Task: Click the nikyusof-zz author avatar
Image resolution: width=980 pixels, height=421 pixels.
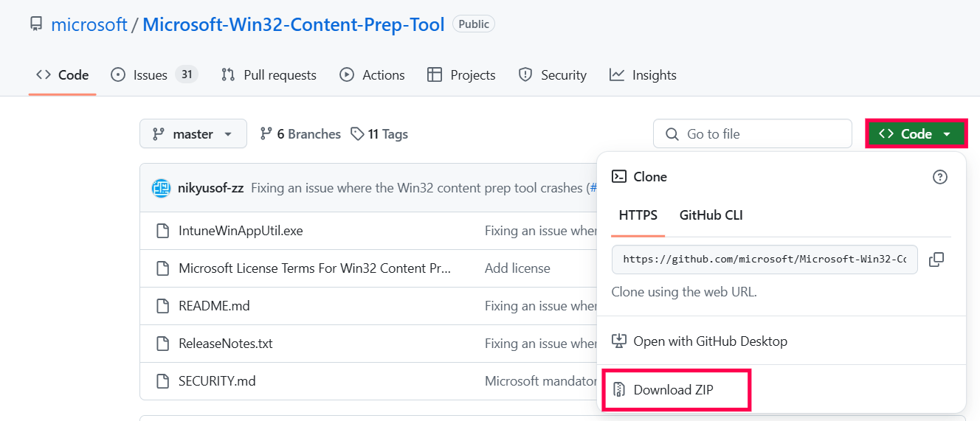Action: point(161,188)
